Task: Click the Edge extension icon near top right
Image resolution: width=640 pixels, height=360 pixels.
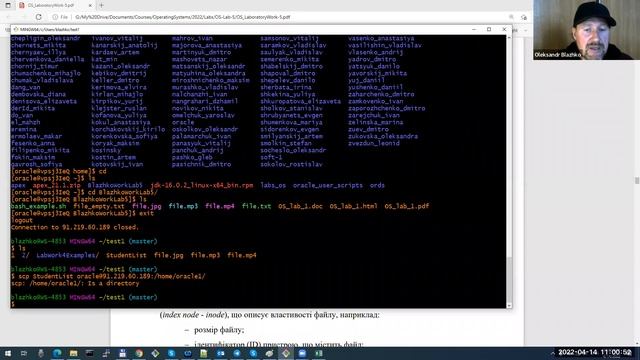Action: 524,17
